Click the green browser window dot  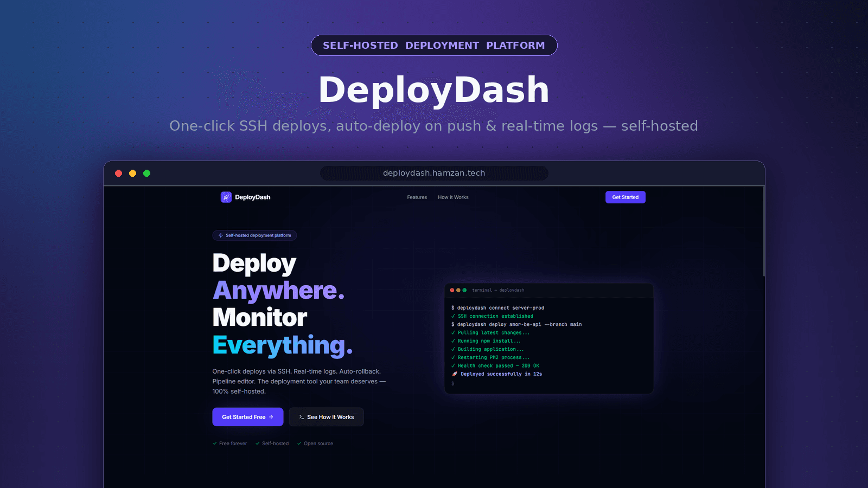[146, 174]
